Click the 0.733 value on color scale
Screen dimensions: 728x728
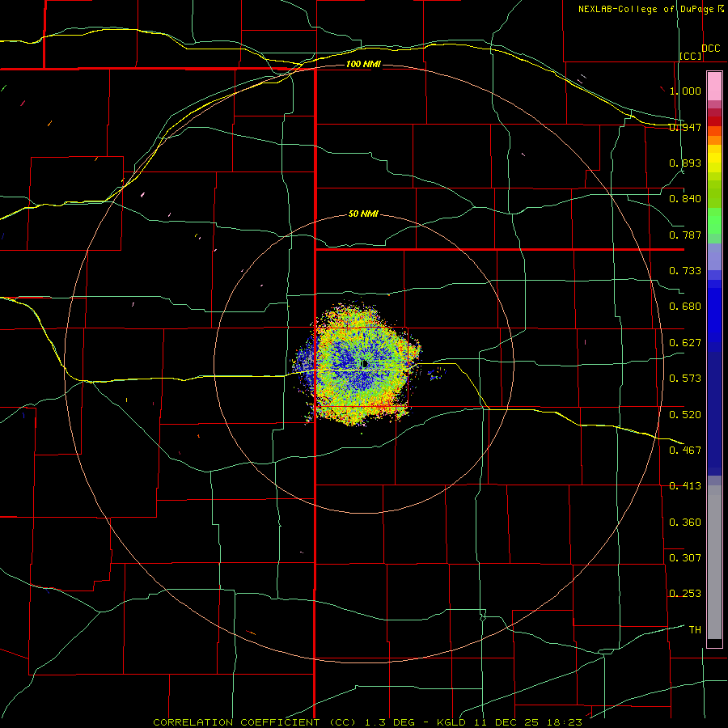(x=685, y=271)
